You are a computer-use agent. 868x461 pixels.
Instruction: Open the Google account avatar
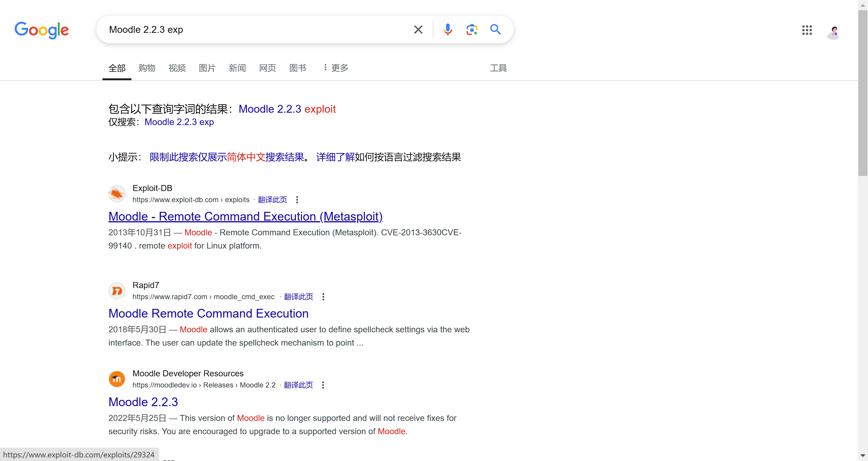click(834, 31)
